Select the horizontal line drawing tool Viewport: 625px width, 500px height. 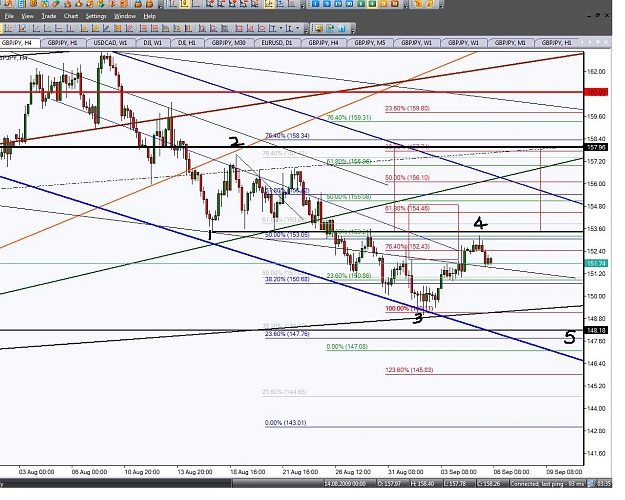click(x=59, y=28)
